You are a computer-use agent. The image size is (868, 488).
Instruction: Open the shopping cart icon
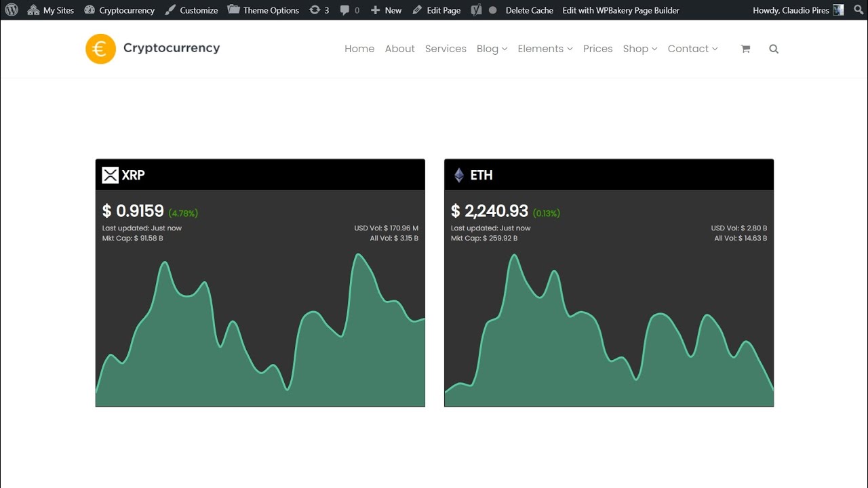[x=745, y=49]
